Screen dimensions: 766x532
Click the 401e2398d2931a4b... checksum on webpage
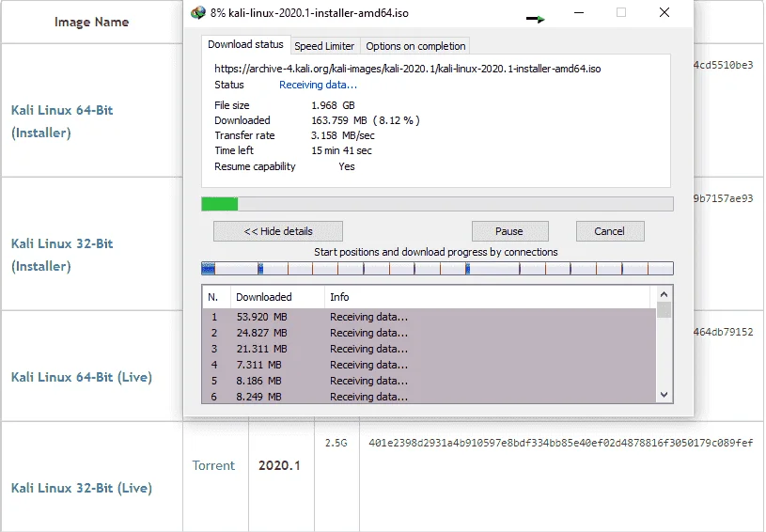561,443
